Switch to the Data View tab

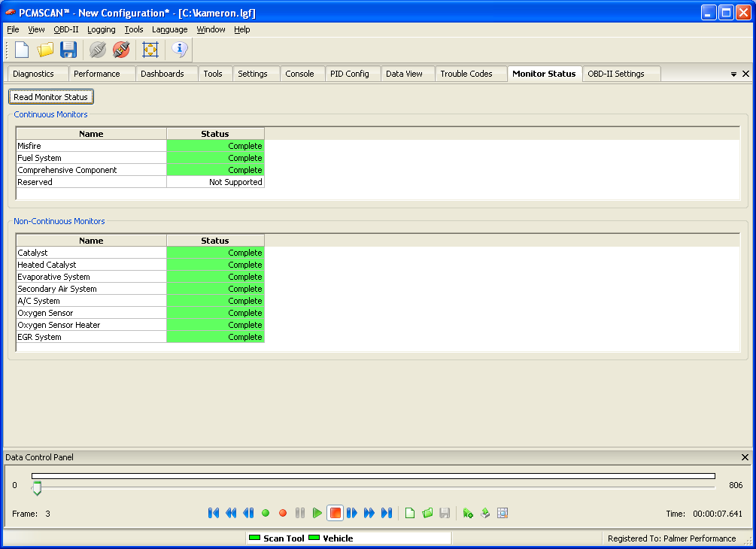(x=408, y=74)
